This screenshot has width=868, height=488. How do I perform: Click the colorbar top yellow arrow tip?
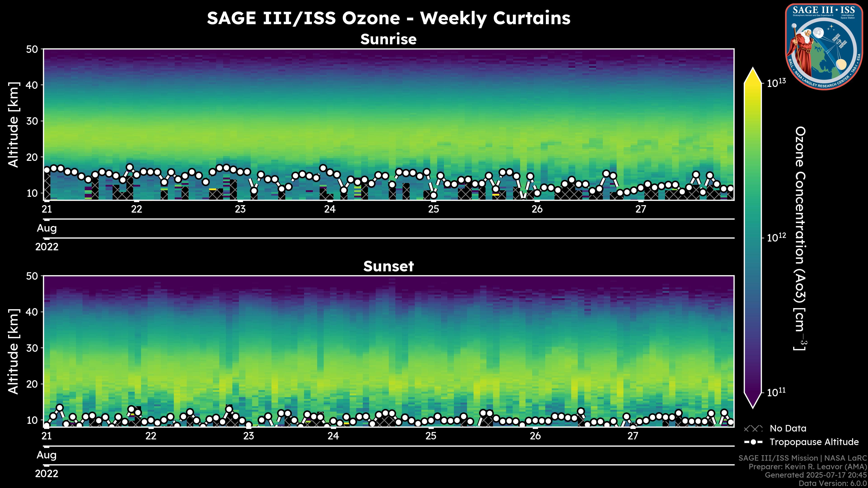753,72
